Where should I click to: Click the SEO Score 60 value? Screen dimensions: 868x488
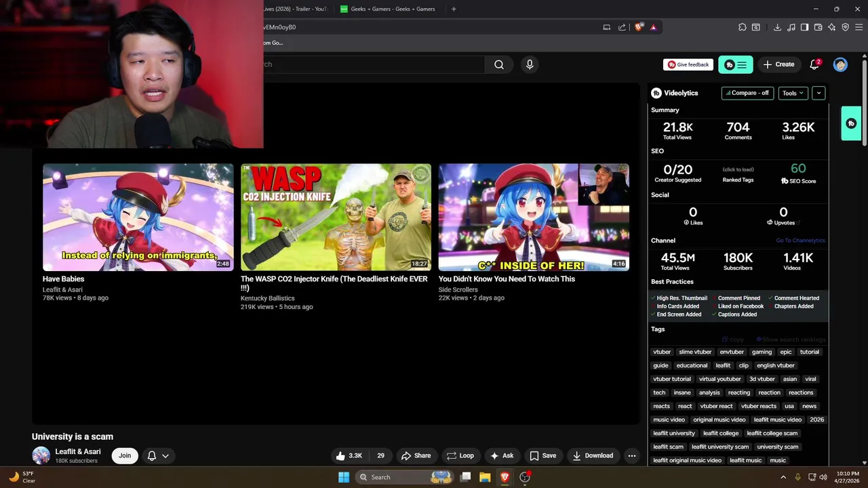798,169
